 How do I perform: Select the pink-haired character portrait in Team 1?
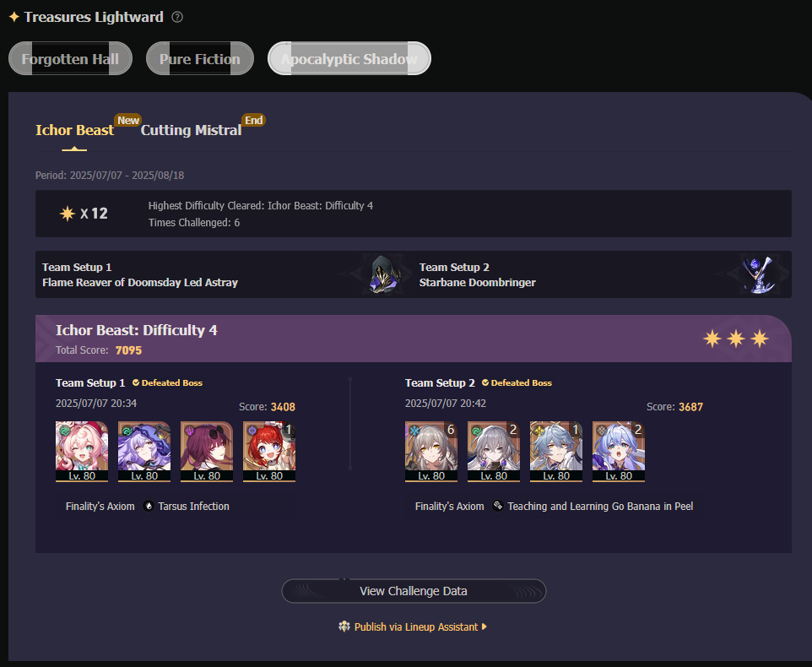point(82,452)
